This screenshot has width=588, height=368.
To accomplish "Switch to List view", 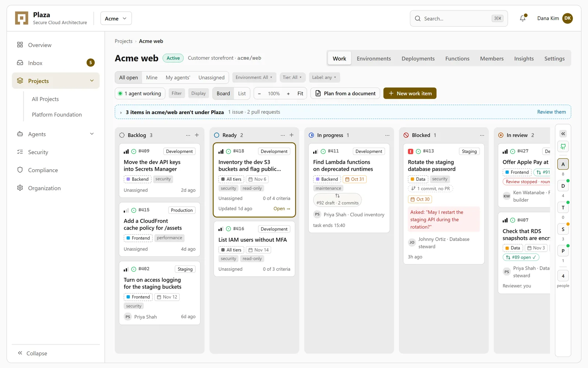I will point(242,93).
